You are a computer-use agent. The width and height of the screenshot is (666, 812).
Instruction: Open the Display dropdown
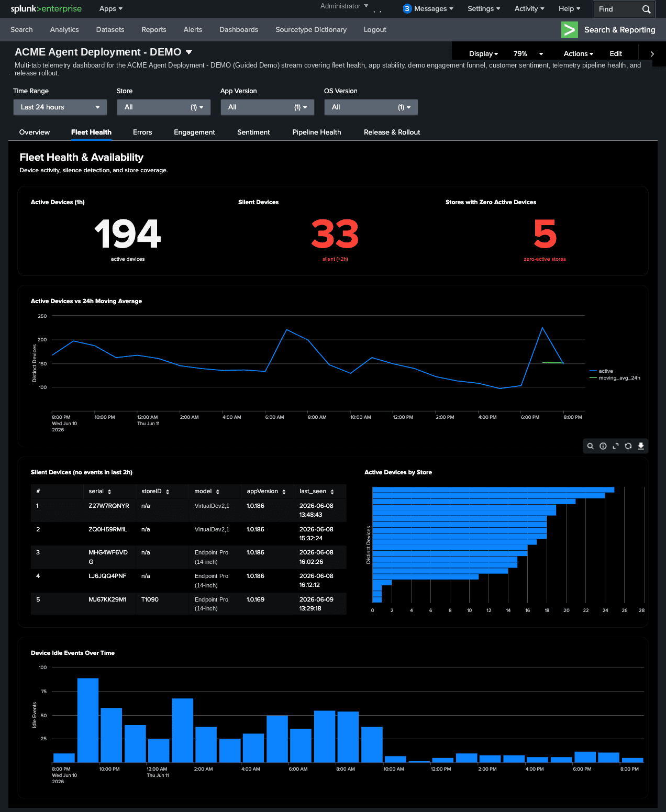pos(483,54)
